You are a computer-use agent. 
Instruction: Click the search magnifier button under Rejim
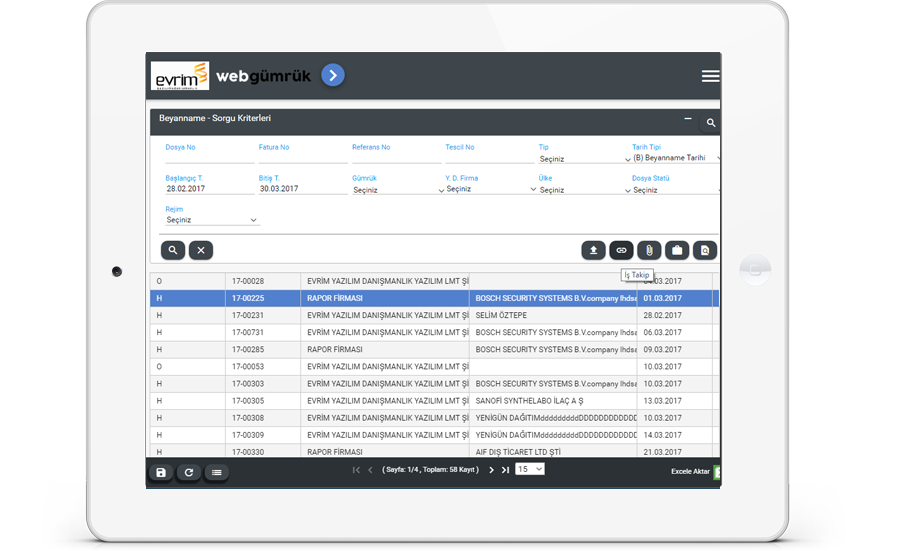[173, 250]
